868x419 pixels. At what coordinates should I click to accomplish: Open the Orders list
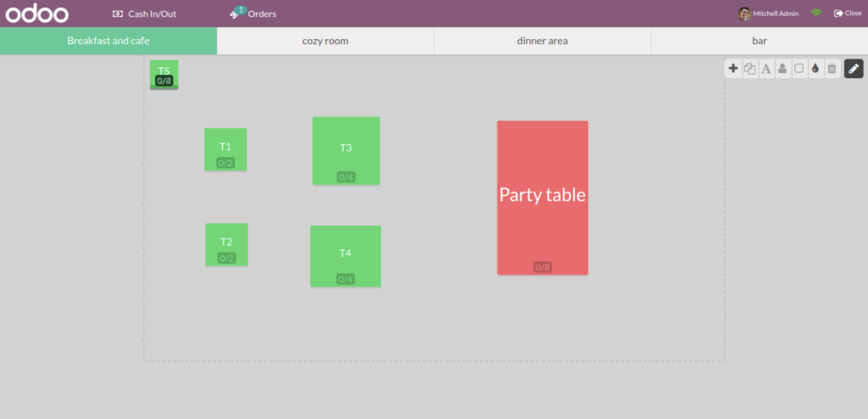pos(253,14)
